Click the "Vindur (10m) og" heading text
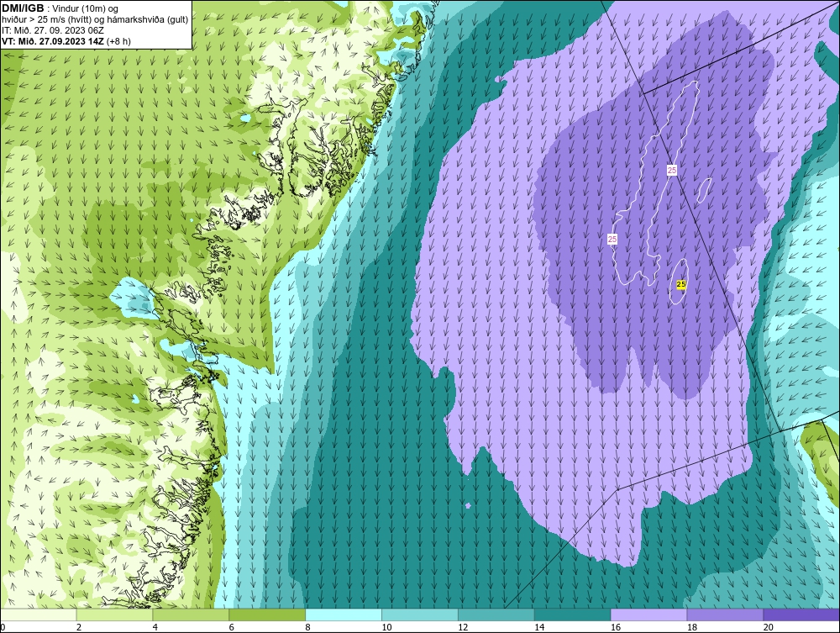This screenshot has width=840, height=633. pyautogui.click(x=84, y=8)
